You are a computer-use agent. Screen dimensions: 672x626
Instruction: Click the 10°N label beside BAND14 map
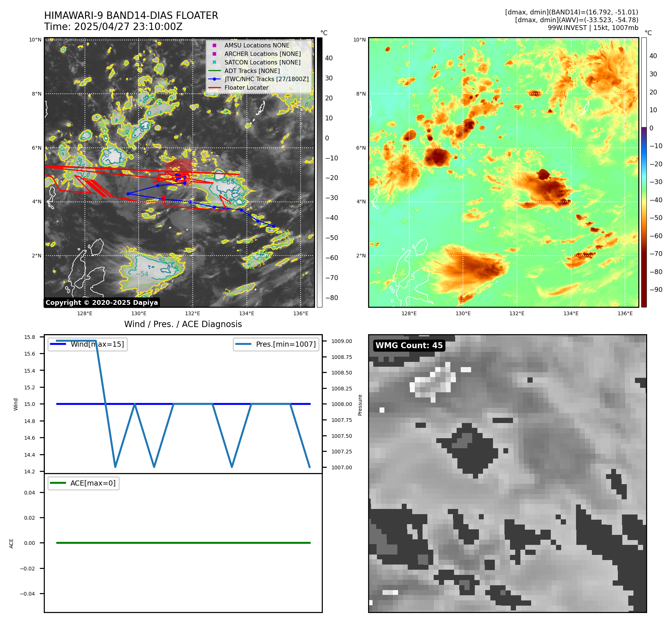pyautogui.click(x=36, y=40)
